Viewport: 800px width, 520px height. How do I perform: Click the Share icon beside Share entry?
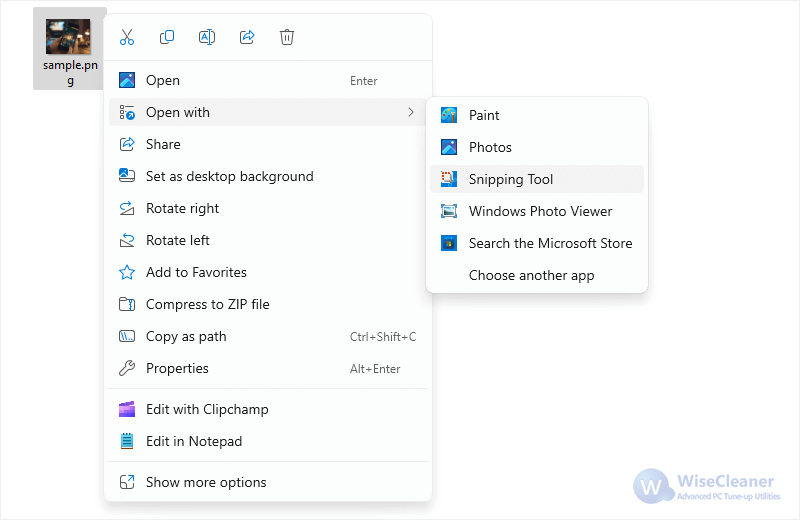tap(127, 144)
